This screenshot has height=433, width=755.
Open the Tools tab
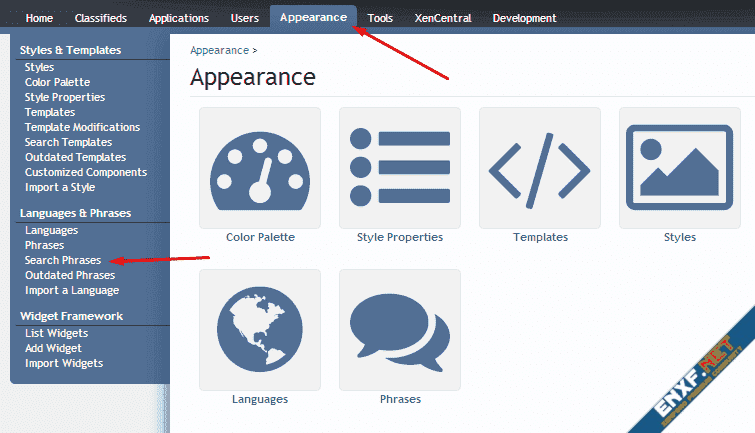380,18
